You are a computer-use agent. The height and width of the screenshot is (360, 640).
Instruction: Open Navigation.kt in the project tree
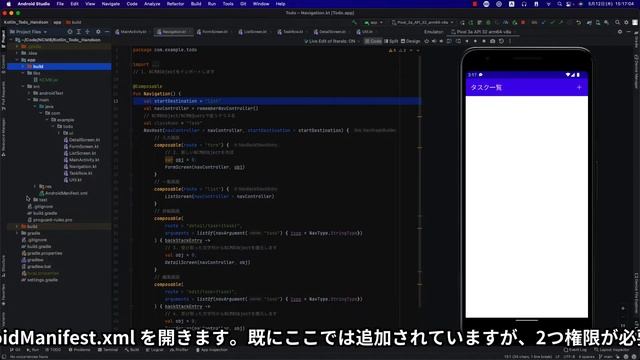(x=82, y=166)
